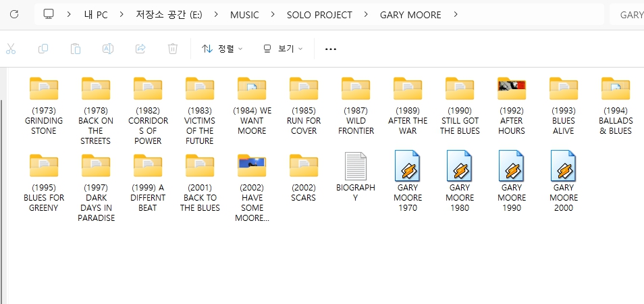Select the (1985) RUN FOR COVER folder

click(x=304, y=105)
